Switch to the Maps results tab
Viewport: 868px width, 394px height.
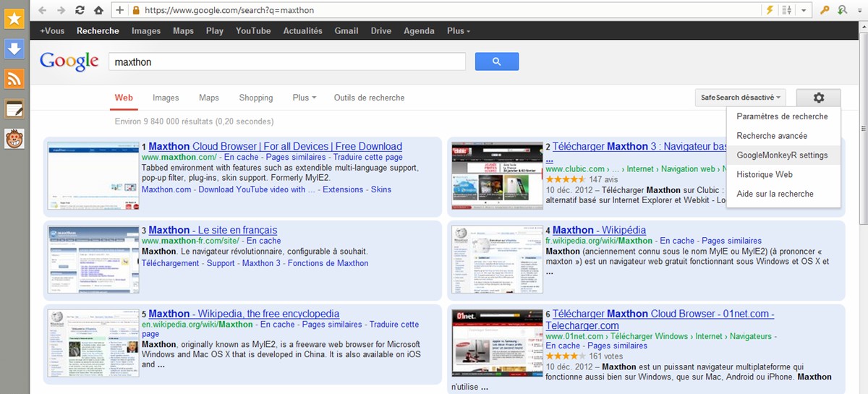pos(209,98)
